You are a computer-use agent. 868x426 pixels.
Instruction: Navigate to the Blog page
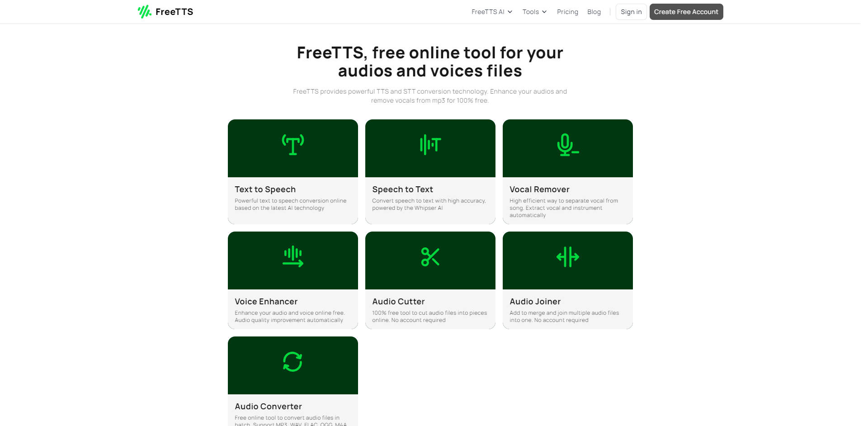coord(594,12)
